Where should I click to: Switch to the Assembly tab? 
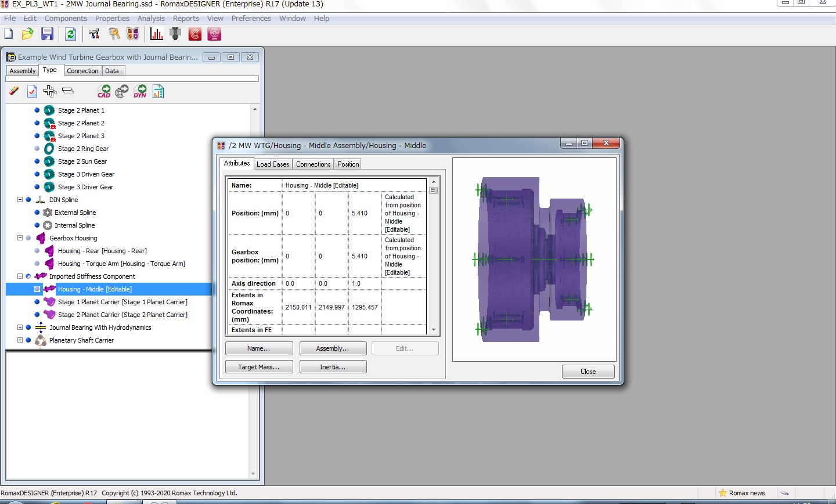23,71
